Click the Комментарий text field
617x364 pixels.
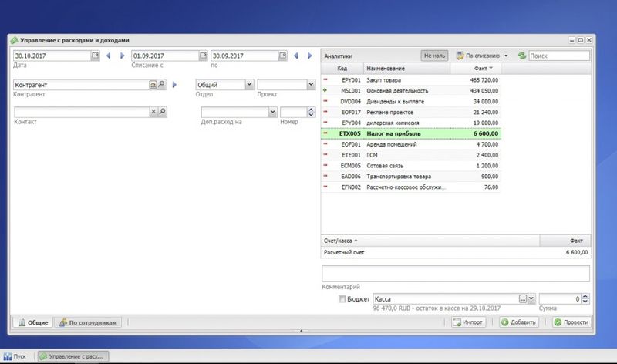click(456, 274)
